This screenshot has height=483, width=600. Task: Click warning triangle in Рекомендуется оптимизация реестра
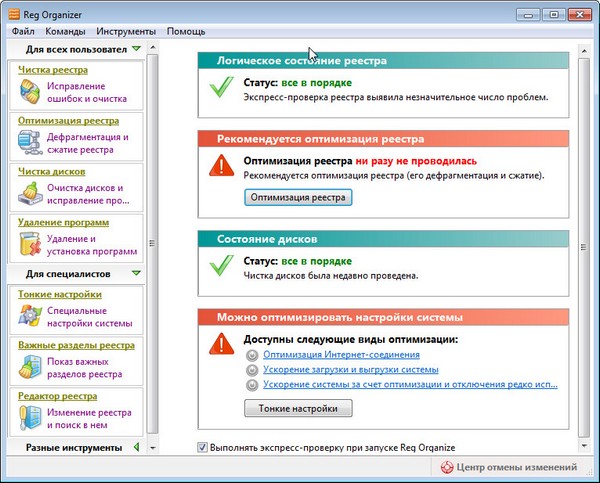click(x=222, y=165)
